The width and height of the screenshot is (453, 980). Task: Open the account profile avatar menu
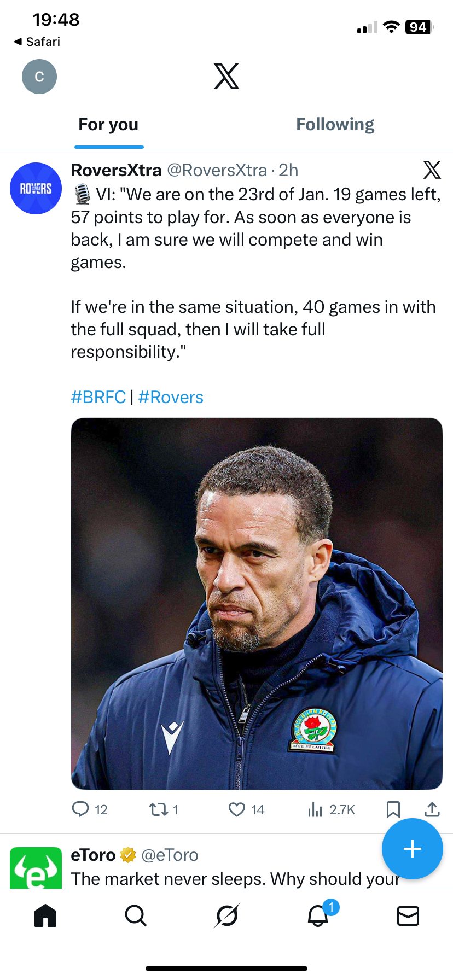click(39, 76)
